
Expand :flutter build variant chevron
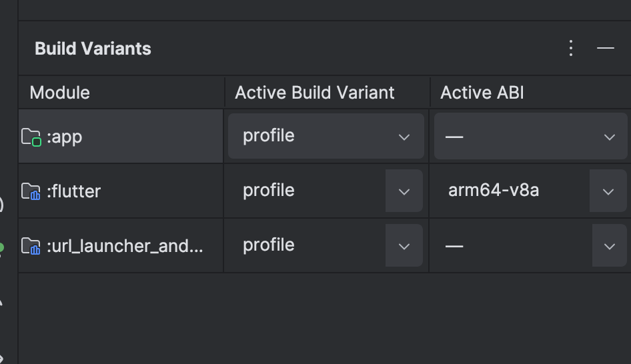(x=404, y=191)
